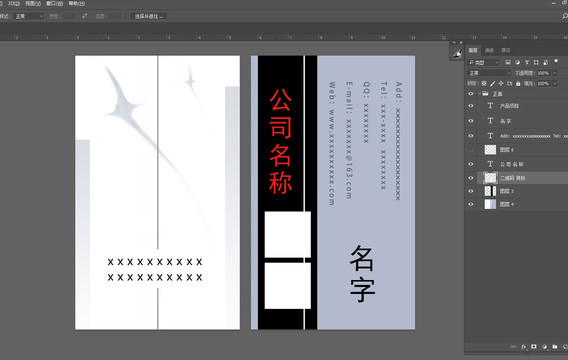Select the 公司名称 layer name
568x360 pixels.
[x=512, y=164]
